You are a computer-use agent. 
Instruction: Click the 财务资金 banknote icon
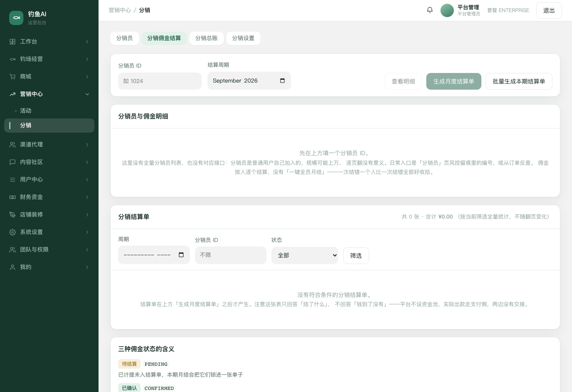pyautogui.click(x=13, y=197)
